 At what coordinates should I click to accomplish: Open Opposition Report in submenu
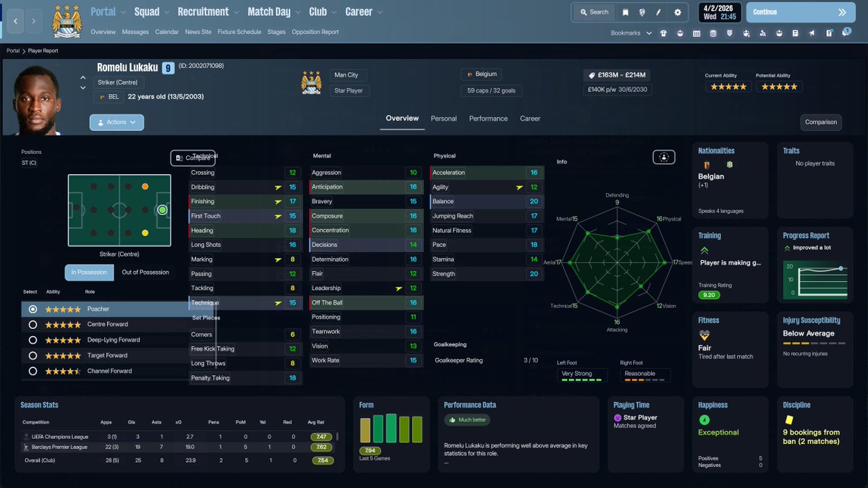click(x=315, y=32)
